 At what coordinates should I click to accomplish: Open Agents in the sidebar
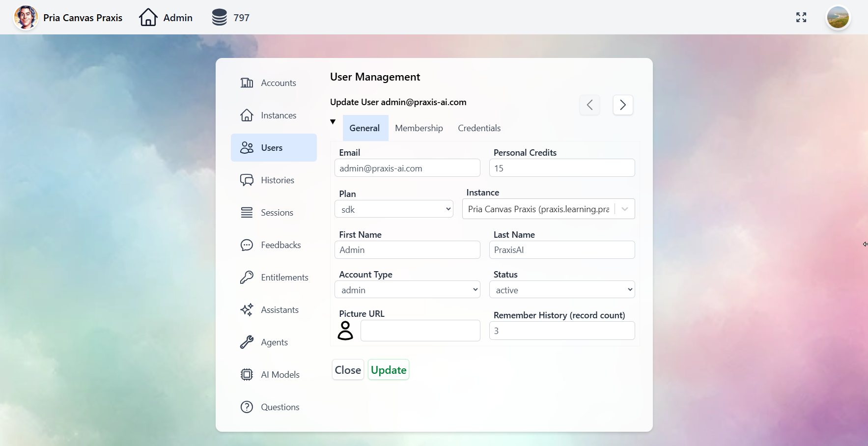(x=274, y=342)
